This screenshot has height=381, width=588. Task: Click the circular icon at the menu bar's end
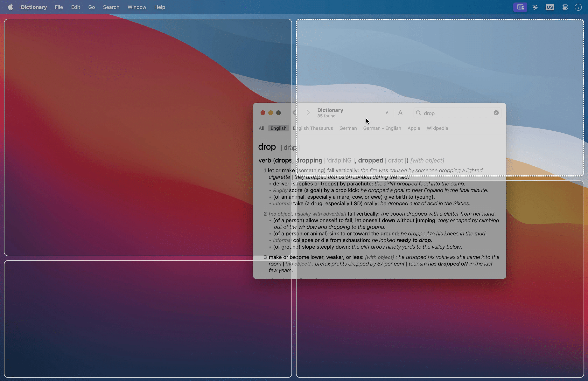(x=578, y=7)
